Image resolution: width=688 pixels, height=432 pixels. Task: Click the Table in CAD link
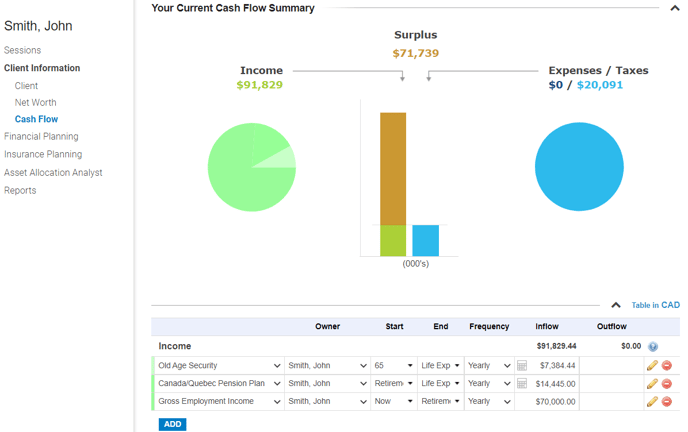point(655,305)
